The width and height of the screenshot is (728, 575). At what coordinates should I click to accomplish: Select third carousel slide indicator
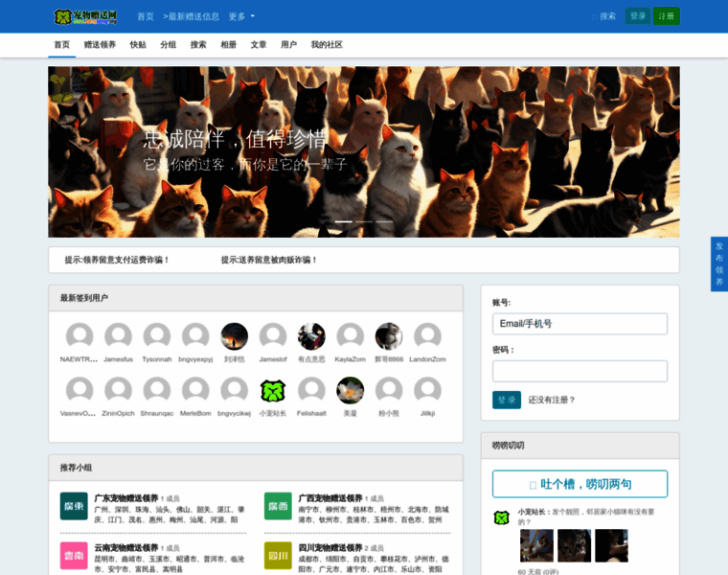click(384, 221)
